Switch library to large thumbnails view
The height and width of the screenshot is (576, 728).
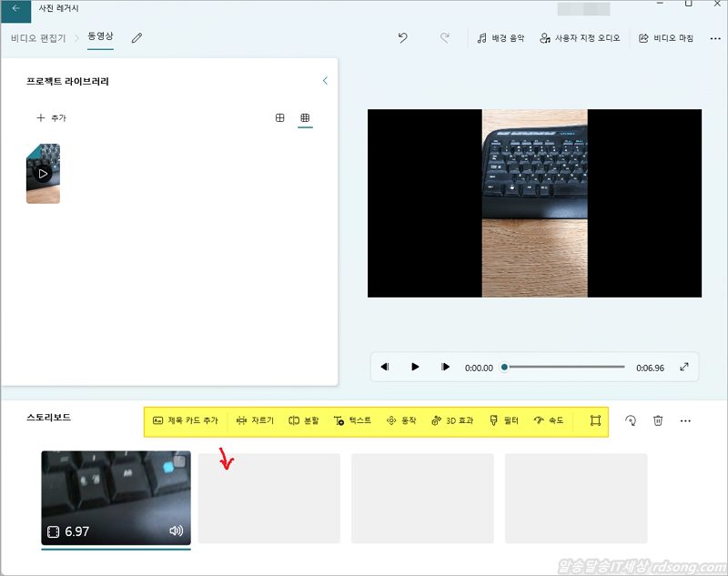[x=280, y=118]
